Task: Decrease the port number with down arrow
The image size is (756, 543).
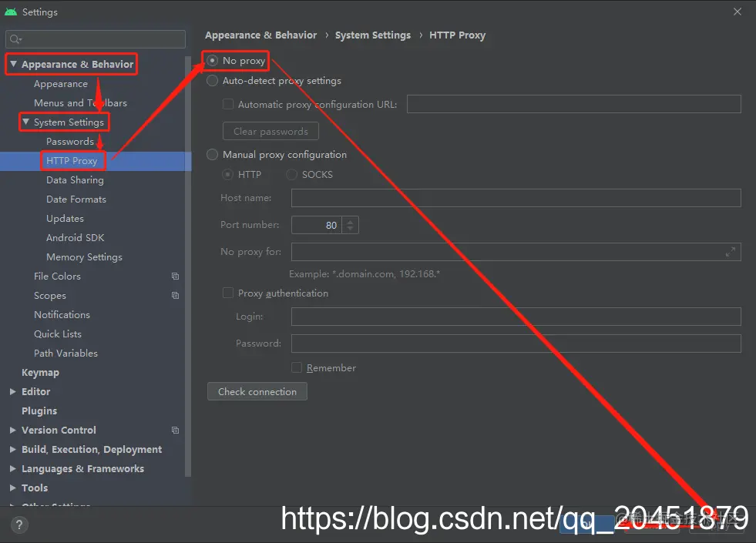Action: point(351,229)
